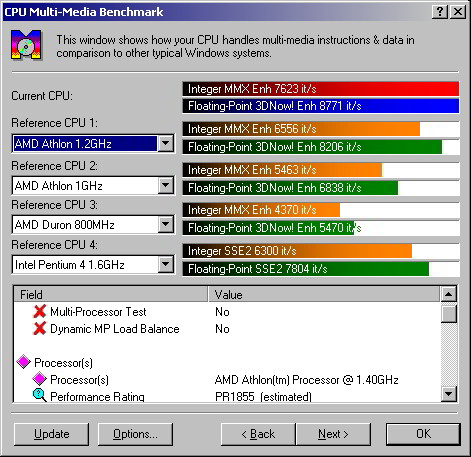Click the PR1855 (estimated) value
Screen dimensions: 471x457
click(x=263, y=397)
